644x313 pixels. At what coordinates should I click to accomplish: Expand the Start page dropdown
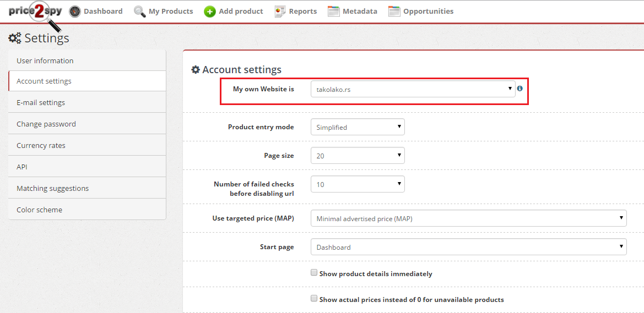[x=469, y=248]
